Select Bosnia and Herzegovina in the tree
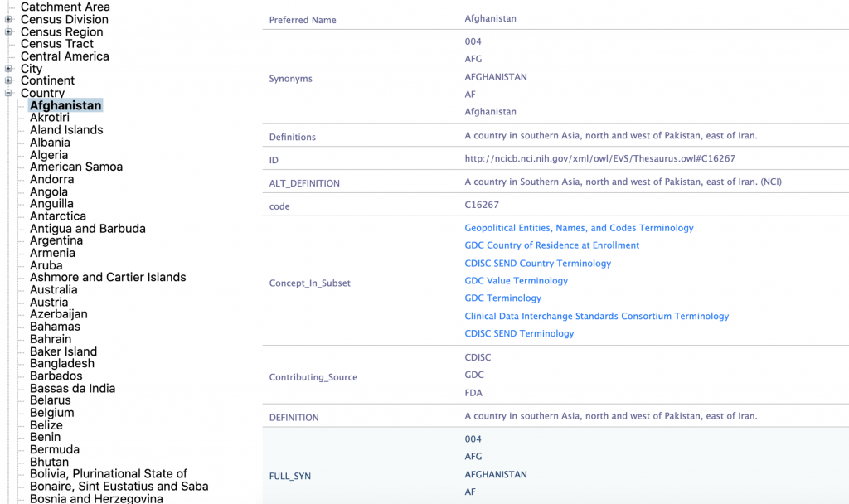The width and height of the screenshot is (849, 504). (96, 498)
